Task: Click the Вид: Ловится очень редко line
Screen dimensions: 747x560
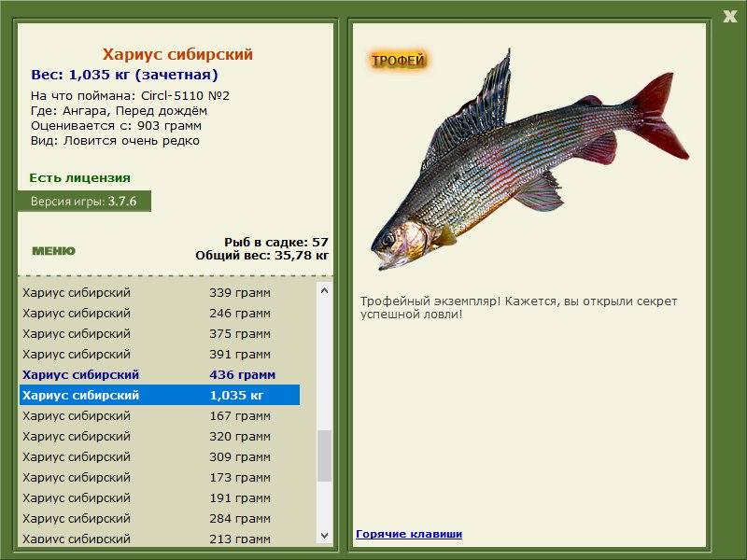Action: point(115,141)
